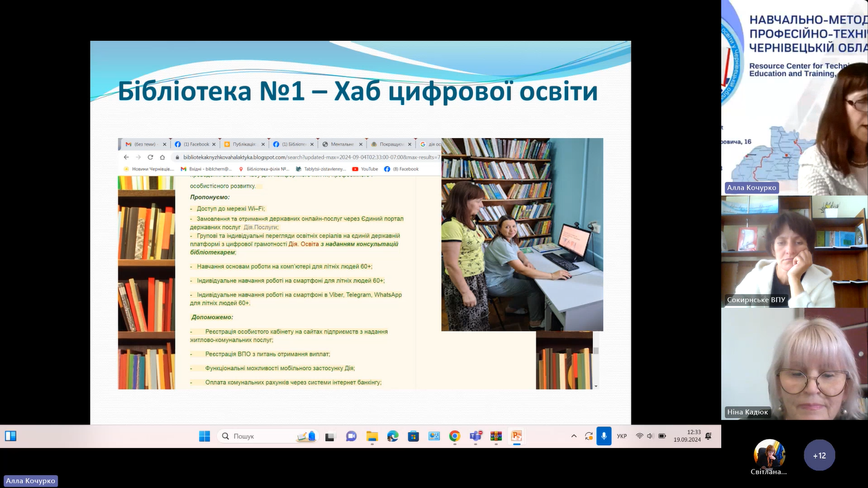The height and width of the screenshot is (488, 868).
Task: Open the WinRAR taskbar icon
Action: pos(496,436)
